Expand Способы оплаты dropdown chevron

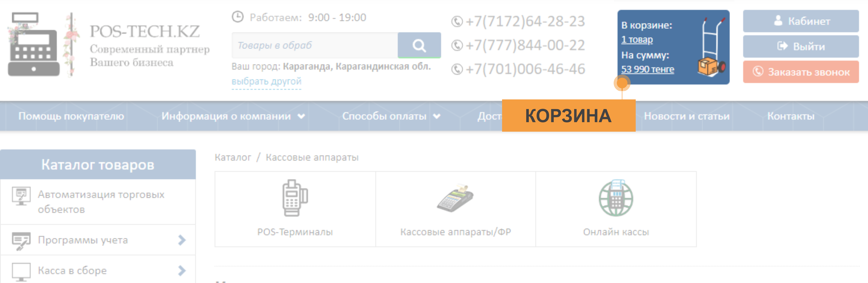click(x=437, y=116)
